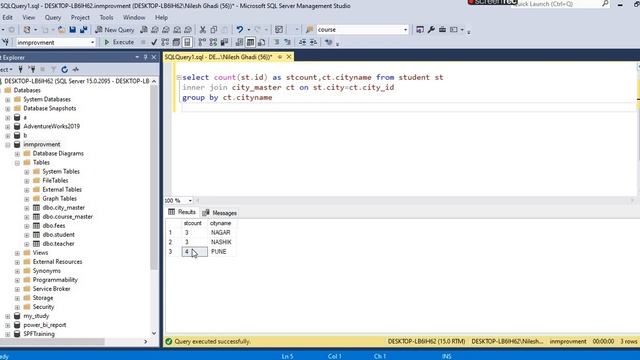Image resolution: width=640 pixels, height=360 pixels.
Task: Select Results to File option
Action: tap(261, 42)
